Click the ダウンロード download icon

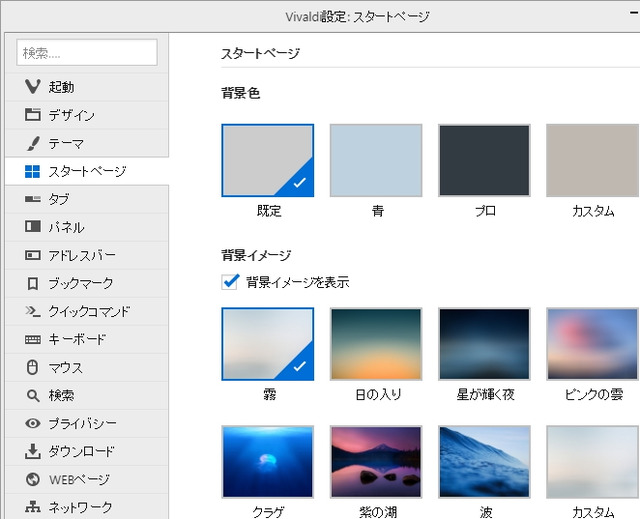(33, 451)
